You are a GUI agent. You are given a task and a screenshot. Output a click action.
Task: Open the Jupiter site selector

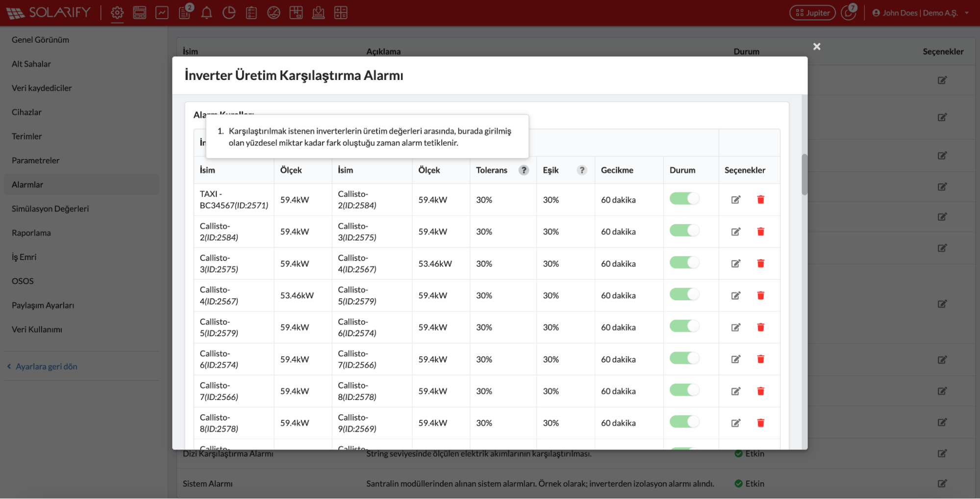[812, 13]
